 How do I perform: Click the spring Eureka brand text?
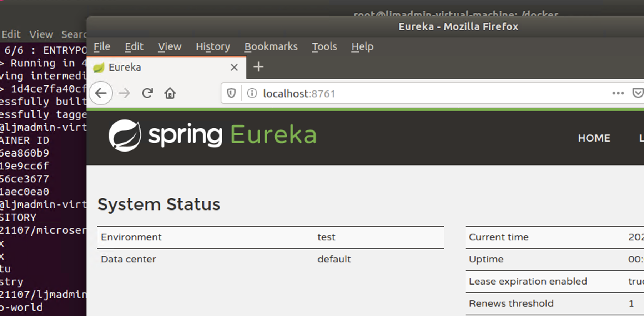point(232,135)
